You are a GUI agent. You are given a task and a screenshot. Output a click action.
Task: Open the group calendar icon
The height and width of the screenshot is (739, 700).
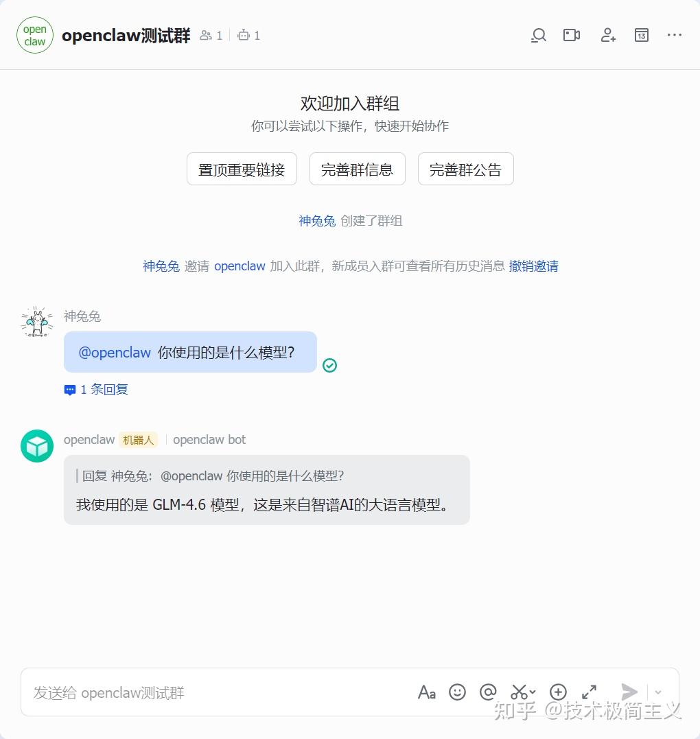pos(641,36)
